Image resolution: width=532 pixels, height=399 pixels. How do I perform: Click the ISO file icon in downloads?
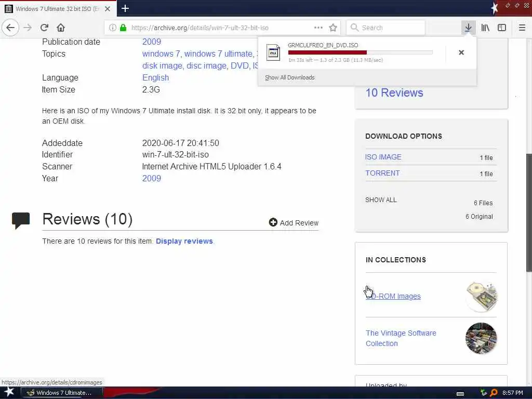[x=273, y=52]
